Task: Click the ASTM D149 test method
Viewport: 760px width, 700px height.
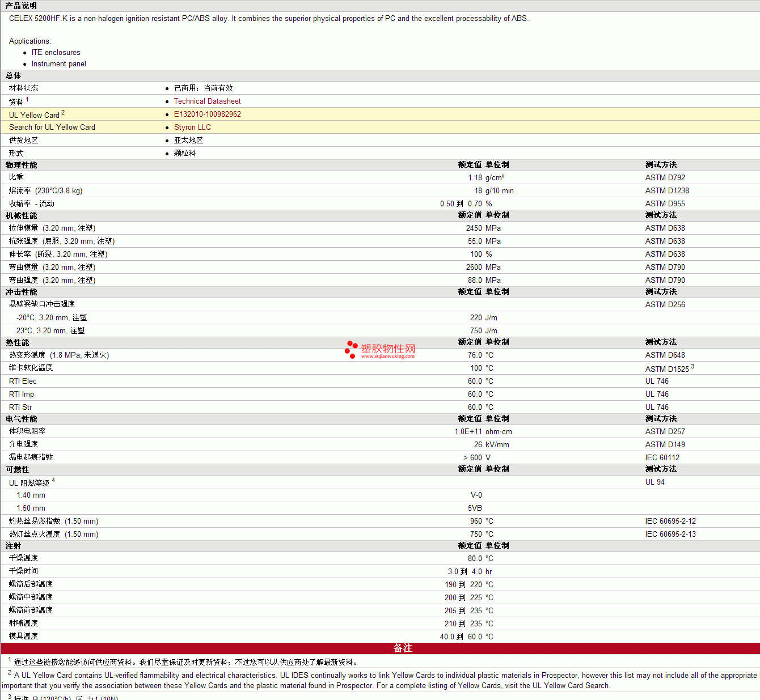Action: [665, 444]
